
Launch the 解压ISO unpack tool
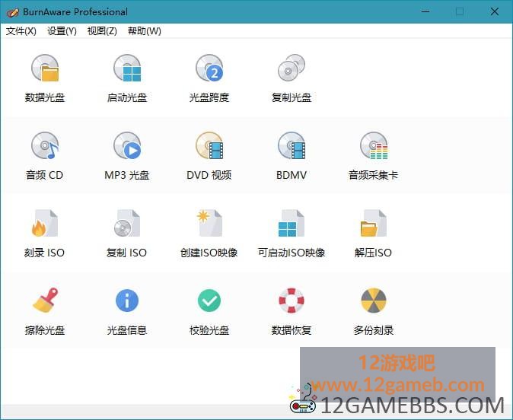click(373, 234)
